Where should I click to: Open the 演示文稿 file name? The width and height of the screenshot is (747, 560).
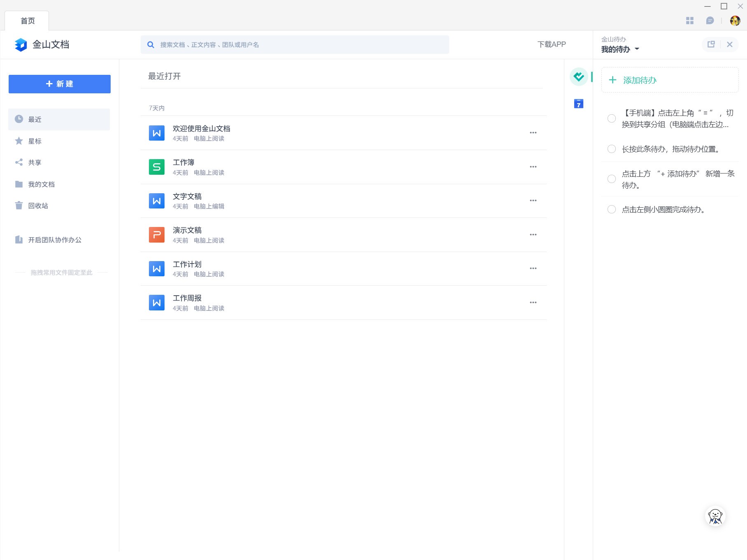click(x=187, y=230)
